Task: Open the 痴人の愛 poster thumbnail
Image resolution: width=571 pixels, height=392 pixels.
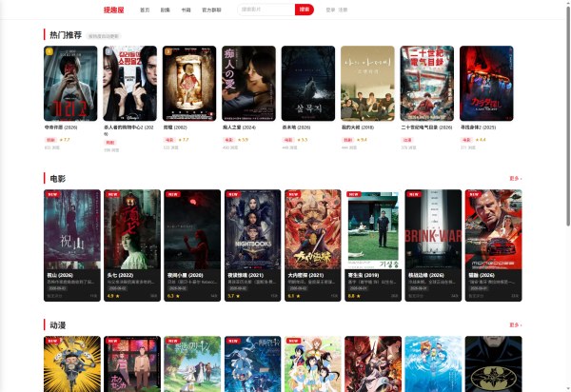Action: coord(248,84)
